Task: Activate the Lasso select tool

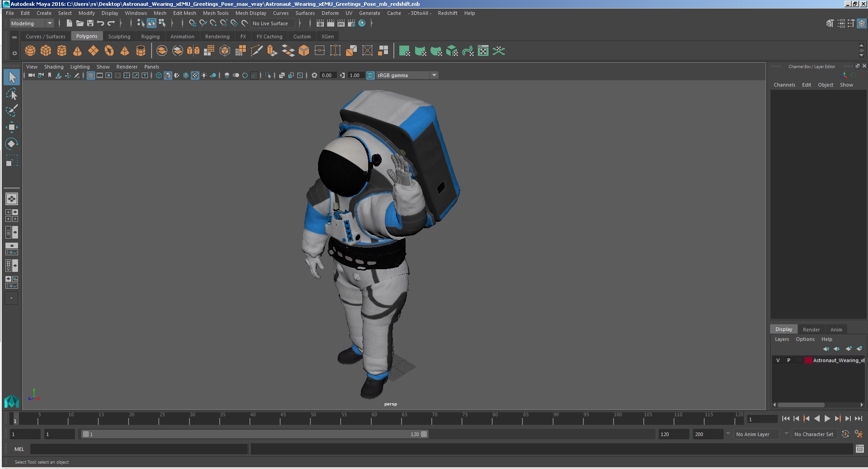Action: [12, 94]
